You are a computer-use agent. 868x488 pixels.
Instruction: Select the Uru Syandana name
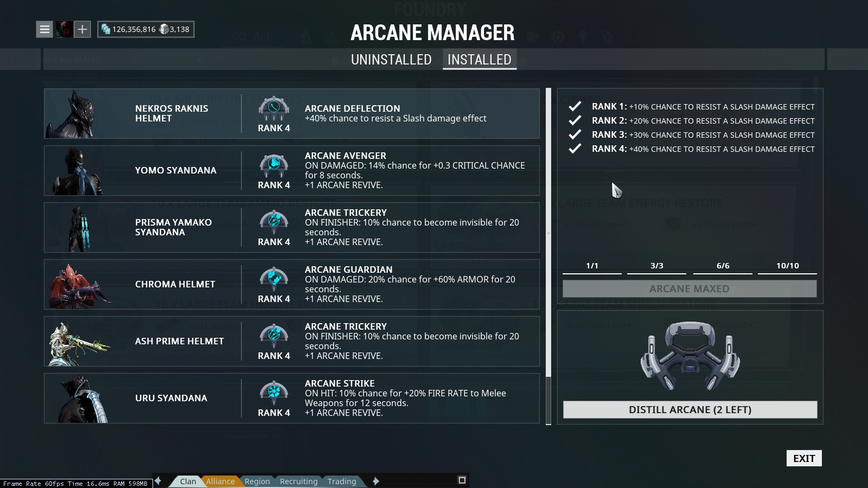tap(171, 398)
